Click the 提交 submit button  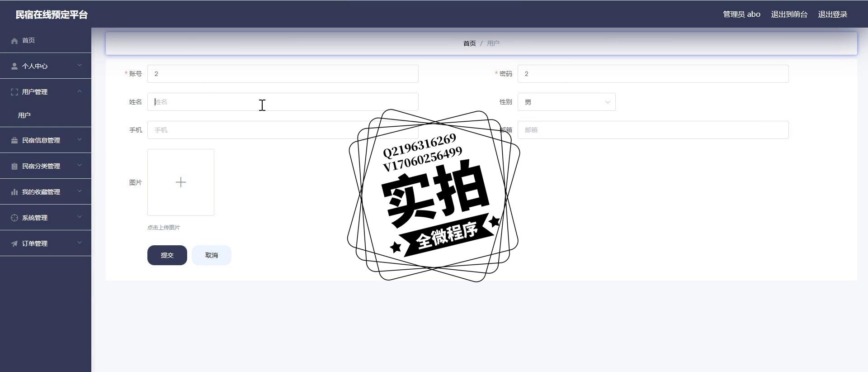click(x=167, y=255)
